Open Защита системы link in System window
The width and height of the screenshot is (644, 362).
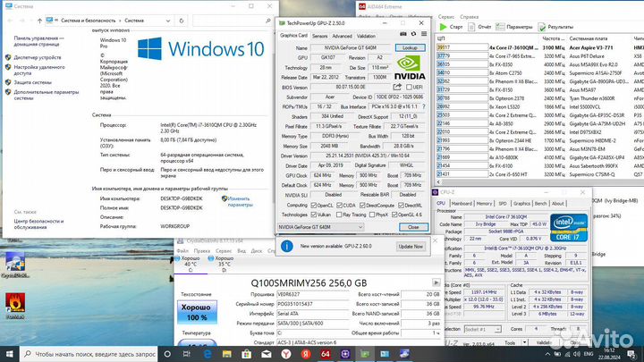tap(33, 82)
